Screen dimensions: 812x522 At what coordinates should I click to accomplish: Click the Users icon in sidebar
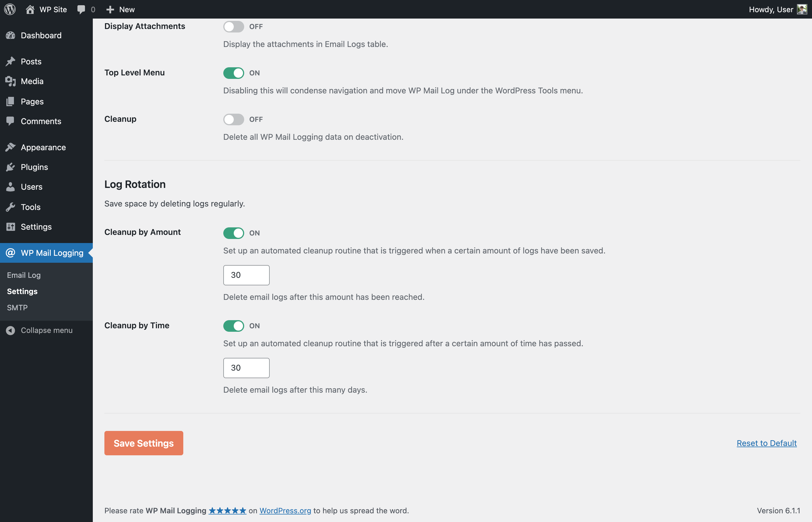(10, 187)
